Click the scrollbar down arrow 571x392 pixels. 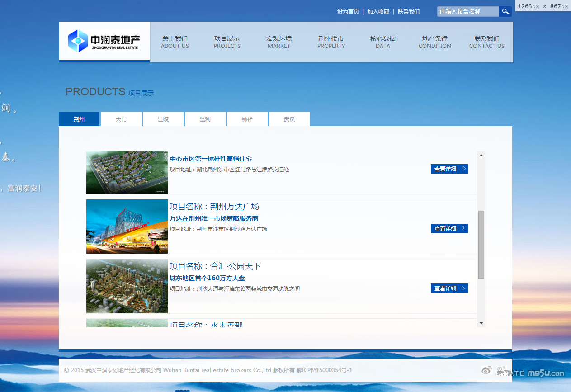pyautogui.click(x=481, y=323)
